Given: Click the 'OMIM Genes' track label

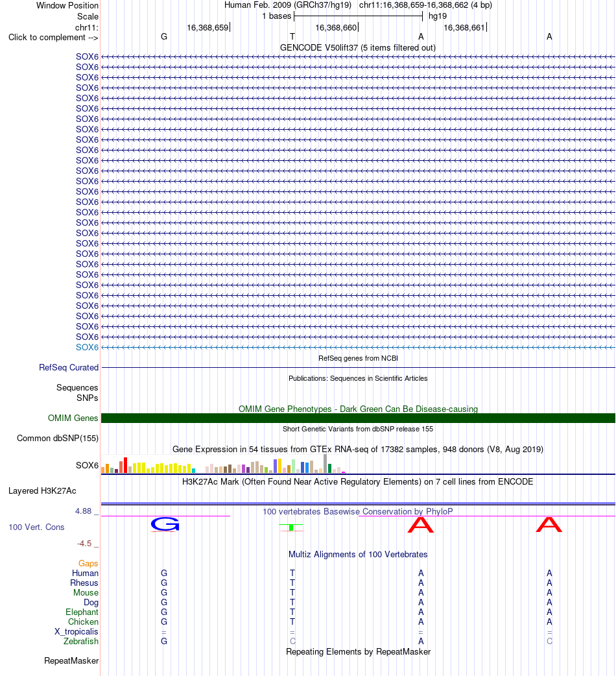Looking at the screenshot, I should [73, 418].
